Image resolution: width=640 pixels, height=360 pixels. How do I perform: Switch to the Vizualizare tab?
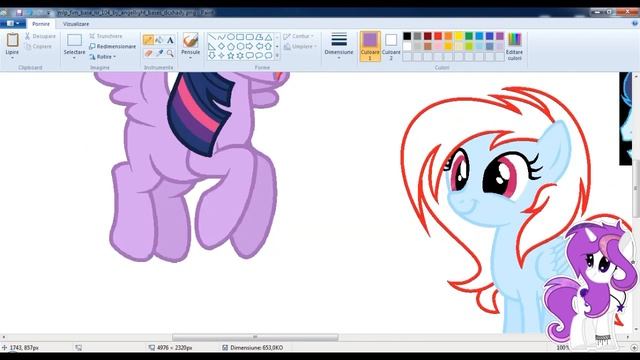76,24
